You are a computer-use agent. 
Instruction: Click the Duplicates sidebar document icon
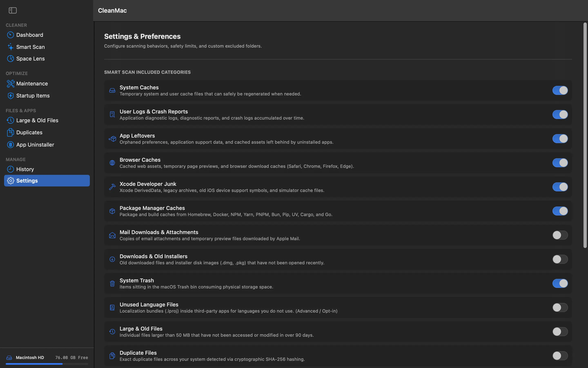click(x=10, y=132)
